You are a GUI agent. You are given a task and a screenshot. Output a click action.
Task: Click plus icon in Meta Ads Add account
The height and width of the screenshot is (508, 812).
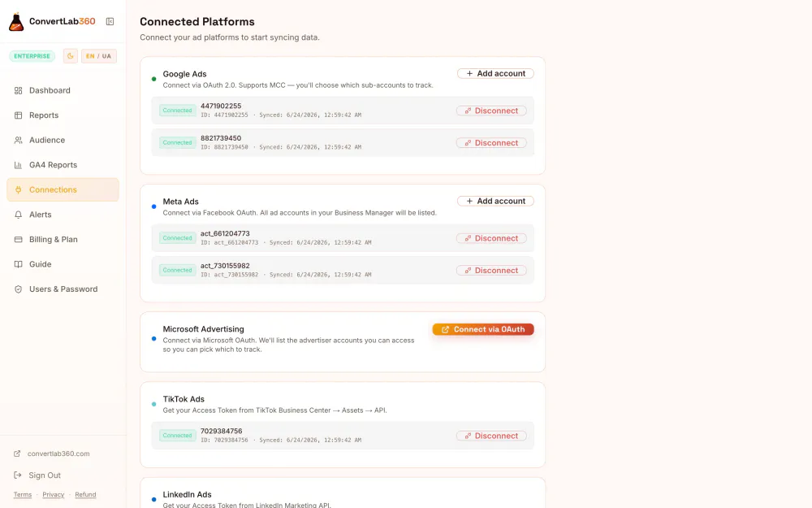point(469,201)
